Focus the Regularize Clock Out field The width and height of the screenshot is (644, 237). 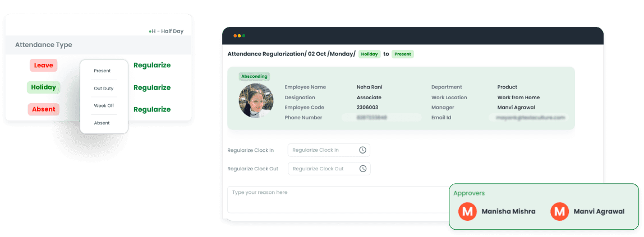coord(329,169)
